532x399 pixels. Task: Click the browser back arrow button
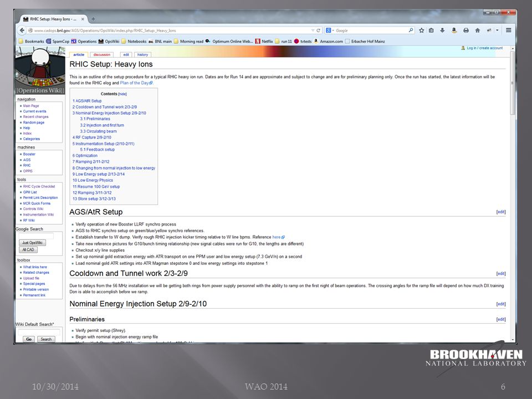tap(22, 30)
